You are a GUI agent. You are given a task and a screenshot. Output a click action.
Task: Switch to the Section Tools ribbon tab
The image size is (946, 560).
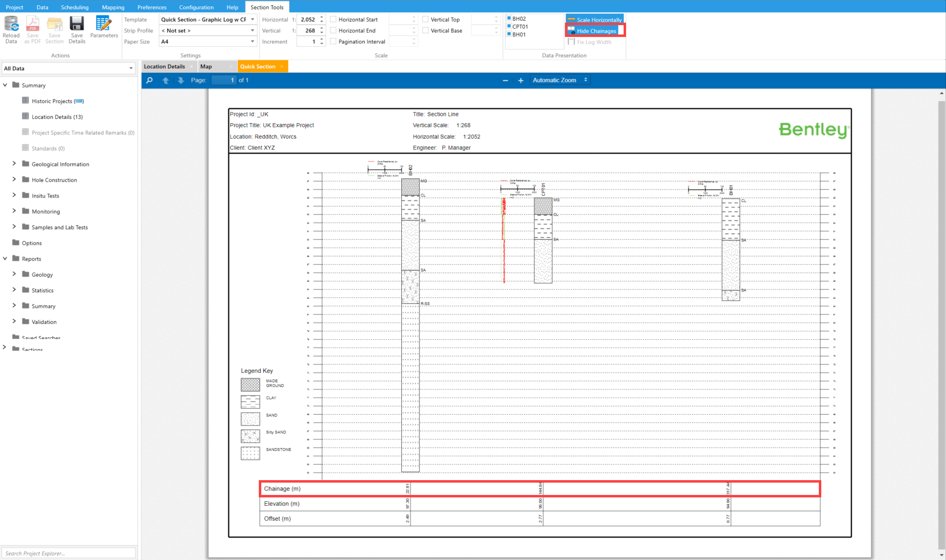pos(267,7)
